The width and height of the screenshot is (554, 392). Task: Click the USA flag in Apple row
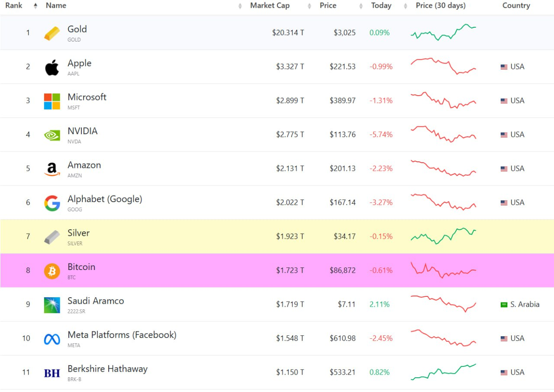coord(504,67)
